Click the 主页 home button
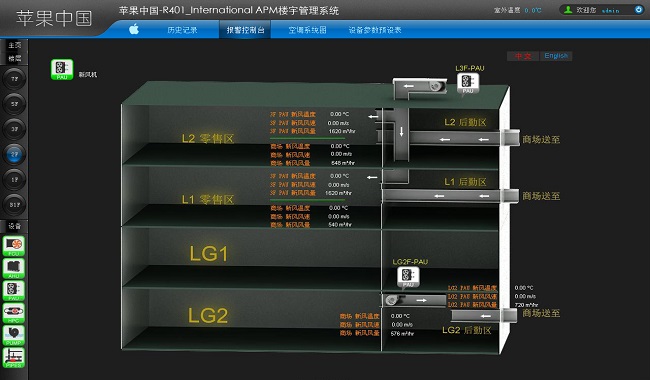650x380 pixels. coord(15,45)
